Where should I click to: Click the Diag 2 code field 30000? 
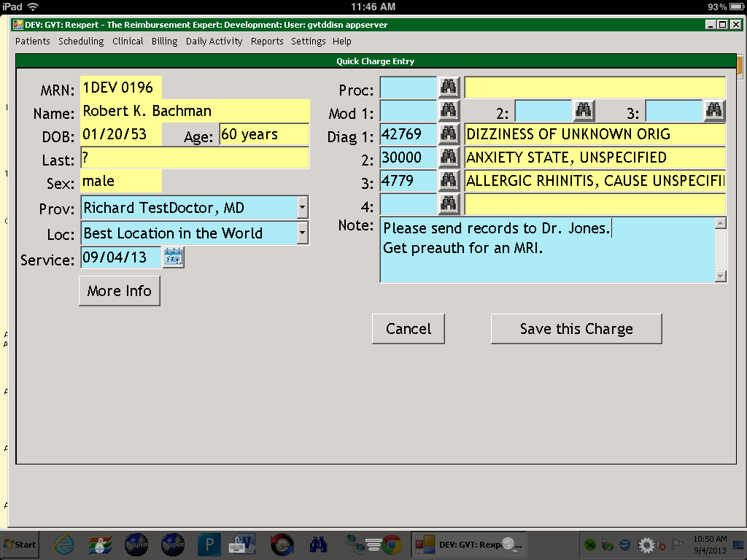coord(409,157)
